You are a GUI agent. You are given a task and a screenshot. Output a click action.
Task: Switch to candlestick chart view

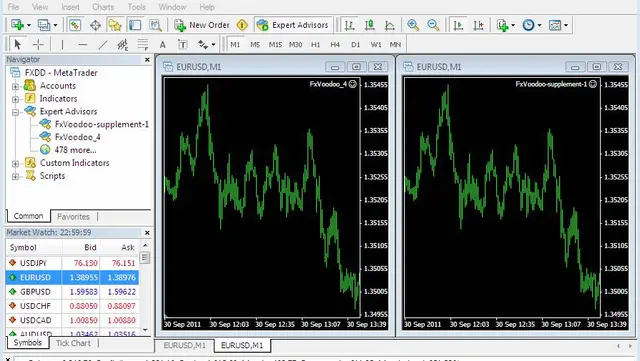tap(370, 25)
